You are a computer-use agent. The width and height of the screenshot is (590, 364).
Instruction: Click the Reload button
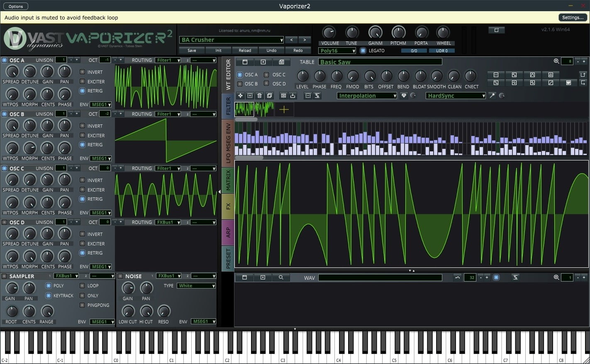(x=245, y=51)
